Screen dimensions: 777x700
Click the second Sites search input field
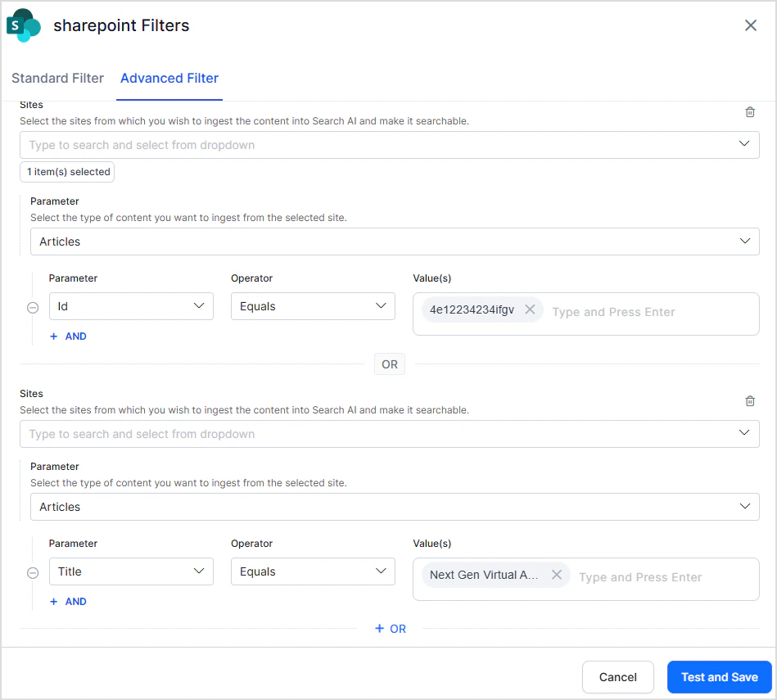coord(390,434)
